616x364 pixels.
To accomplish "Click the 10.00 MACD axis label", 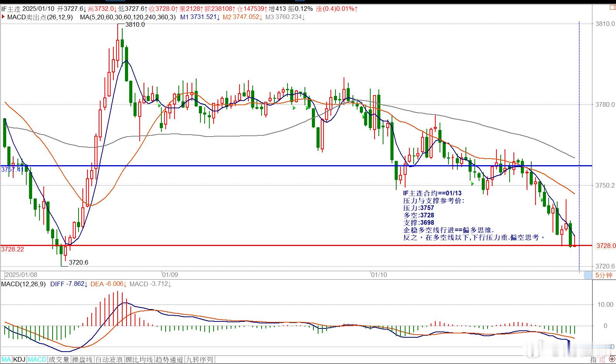I will (606, 304).
